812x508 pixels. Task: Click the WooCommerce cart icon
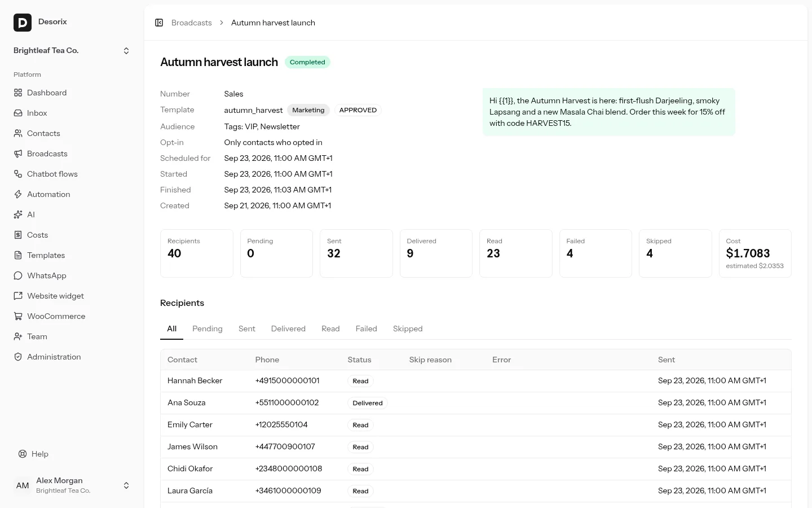pos(18,316)
